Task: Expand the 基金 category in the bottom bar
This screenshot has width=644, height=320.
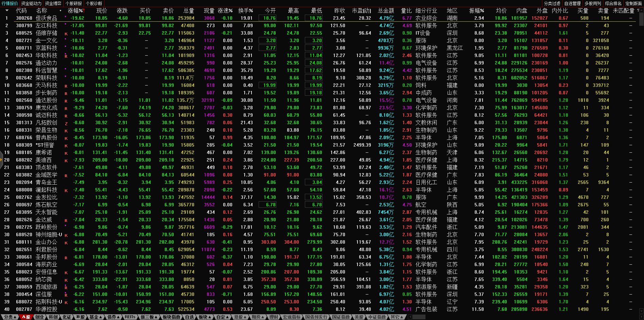Action: [x=95, y=317]
